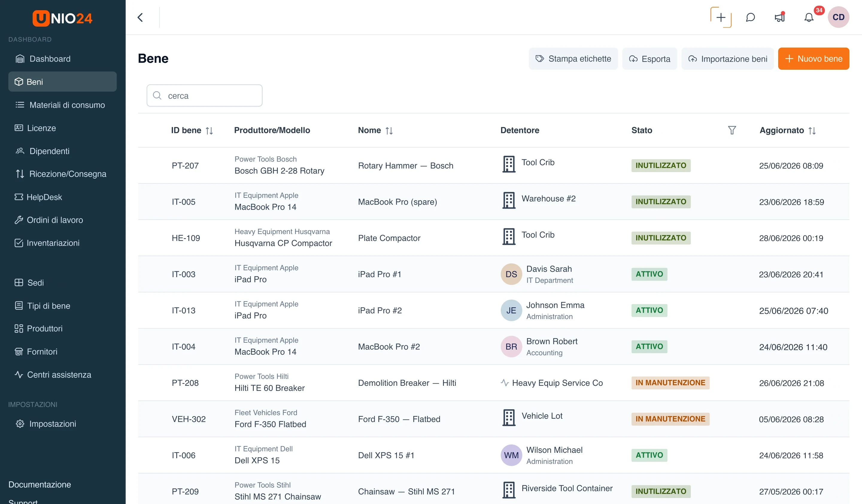Click the DS avatar for Davis Sarah
Screen dimensions: 862x504
coord(511,274)
